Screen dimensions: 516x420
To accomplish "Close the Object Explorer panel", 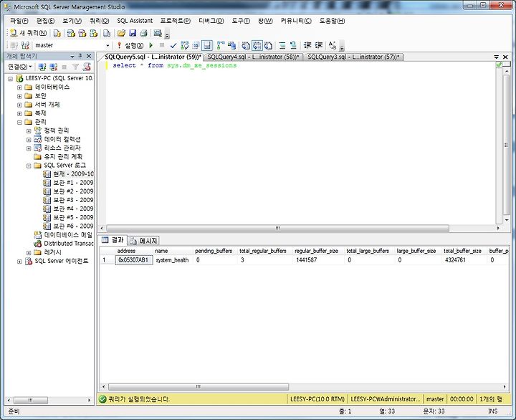I will 89,57.
